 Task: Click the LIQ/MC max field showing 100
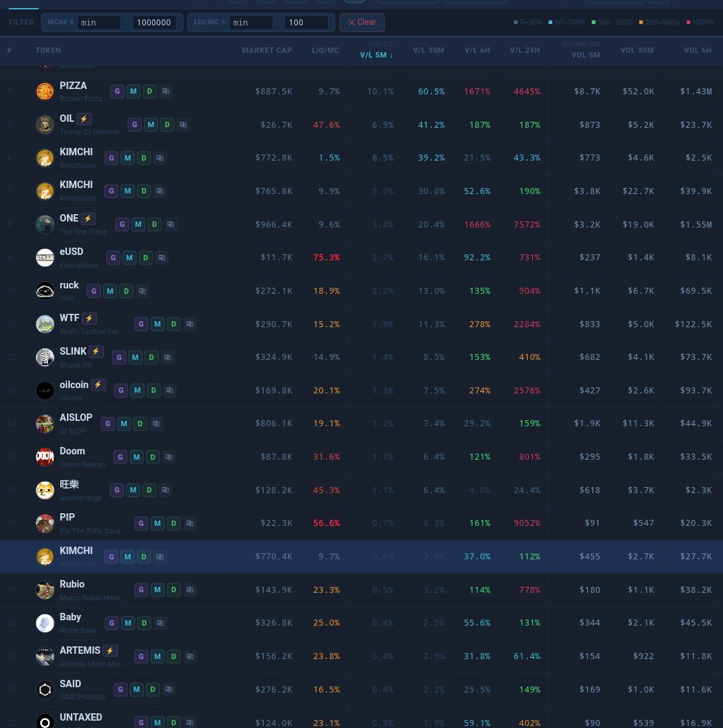tap(307, 22)
